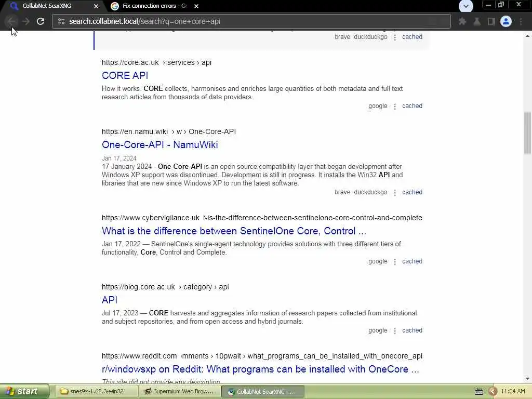This screenshot has width=532, height=399.
Task: Click the address bar URL field
Action: coord(251,21)
